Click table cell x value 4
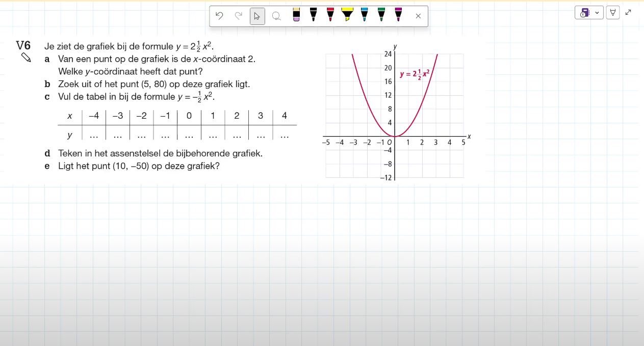Viewport: 644px width, 346px height. click(x=285, y=116)
